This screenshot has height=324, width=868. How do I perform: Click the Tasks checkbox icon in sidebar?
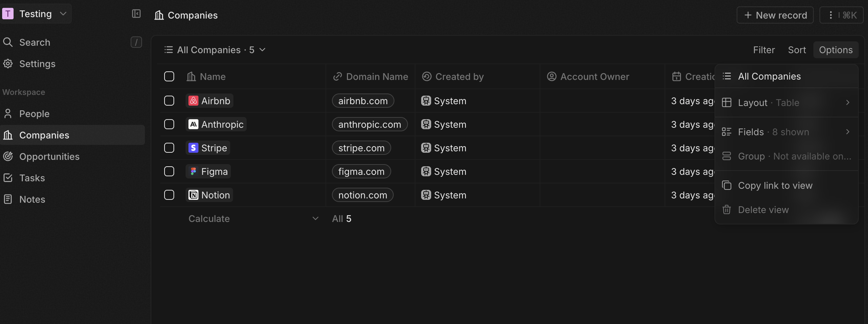click(8, 178)
